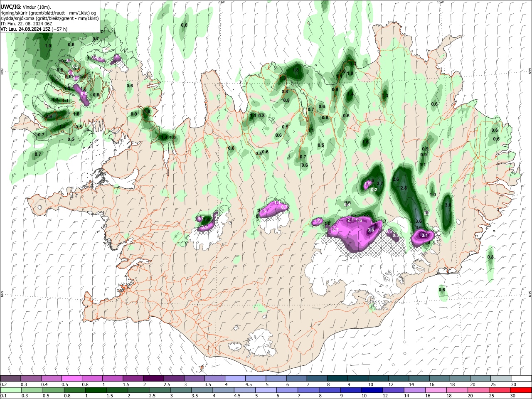
Task: Click the 2.7 precipitation value
Action: [379, 183]
